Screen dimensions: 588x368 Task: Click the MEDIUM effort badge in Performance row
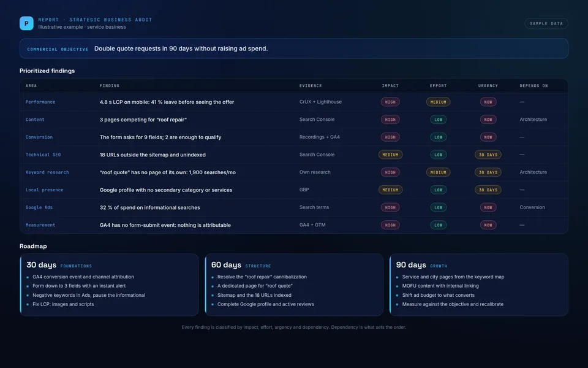[439, 102]
